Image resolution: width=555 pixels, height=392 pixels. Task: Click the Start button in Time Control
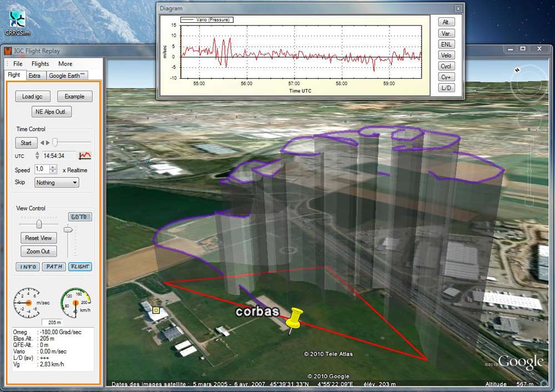[x=26, y=143]
